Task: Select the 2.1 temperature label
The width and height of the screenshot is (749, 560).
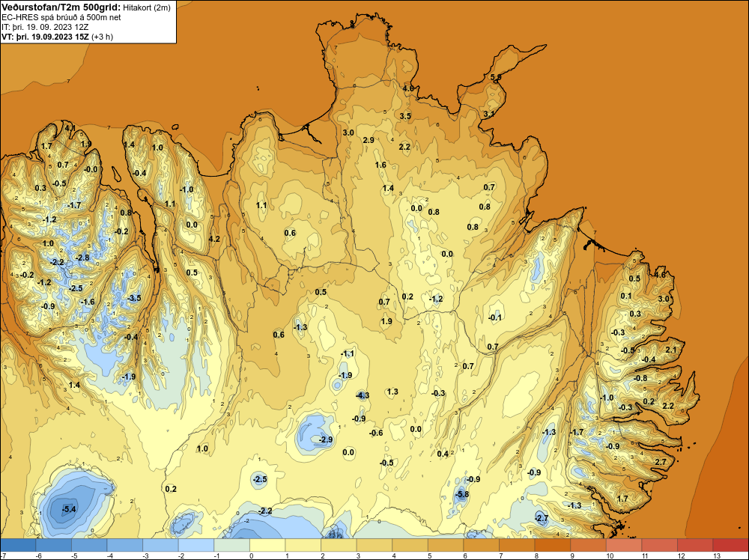Action: click(x=671, y=350)
